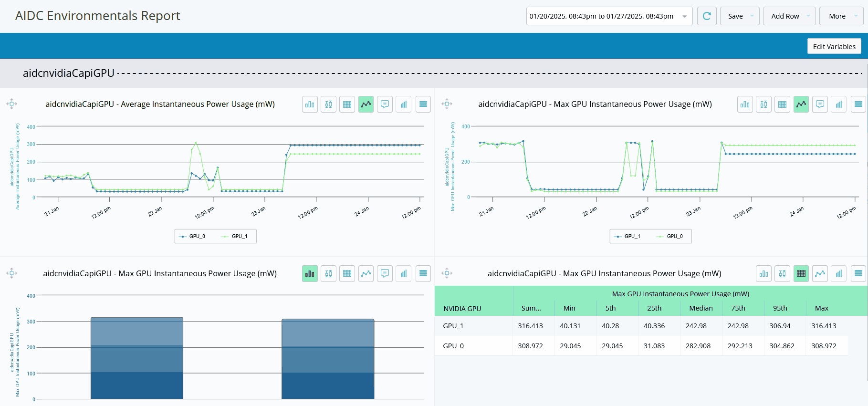The height and width of the screenshot is (406, 868).
Task: Select line chart icon in Average Power Usage panel
Action: (x=366, y=104)
